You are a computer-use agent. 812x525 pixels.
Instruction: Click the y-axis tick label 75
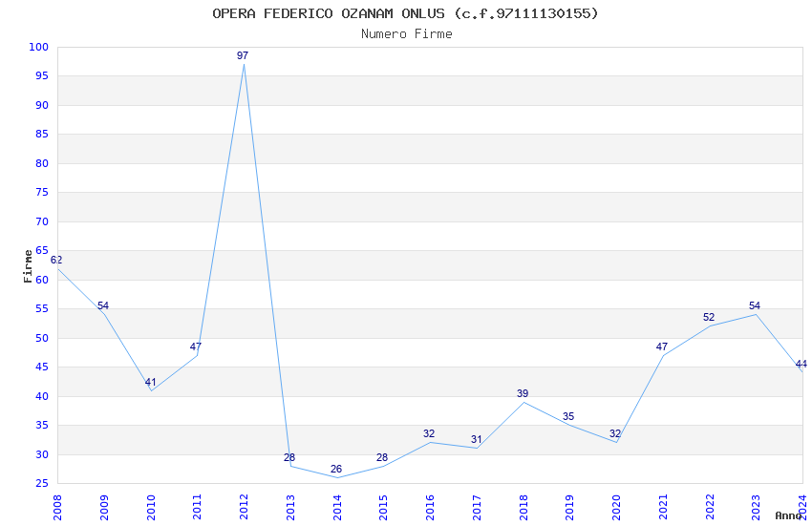pyautogui.click(x=41, y=193)
